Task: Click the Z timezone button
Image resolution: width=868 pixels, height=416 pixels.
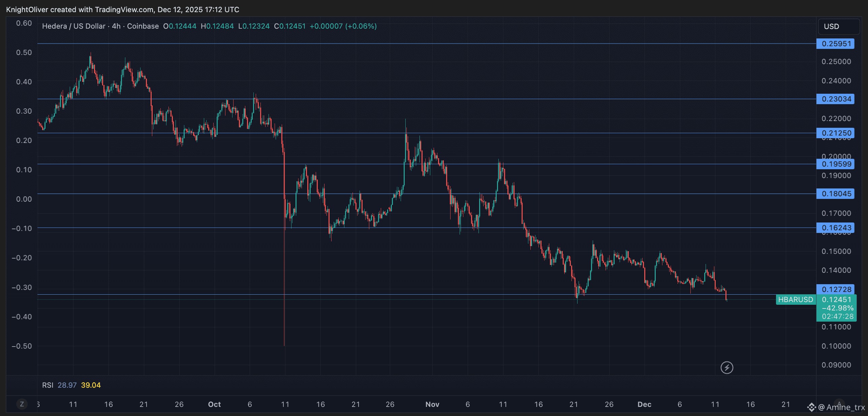Action: tap(22, 404)
